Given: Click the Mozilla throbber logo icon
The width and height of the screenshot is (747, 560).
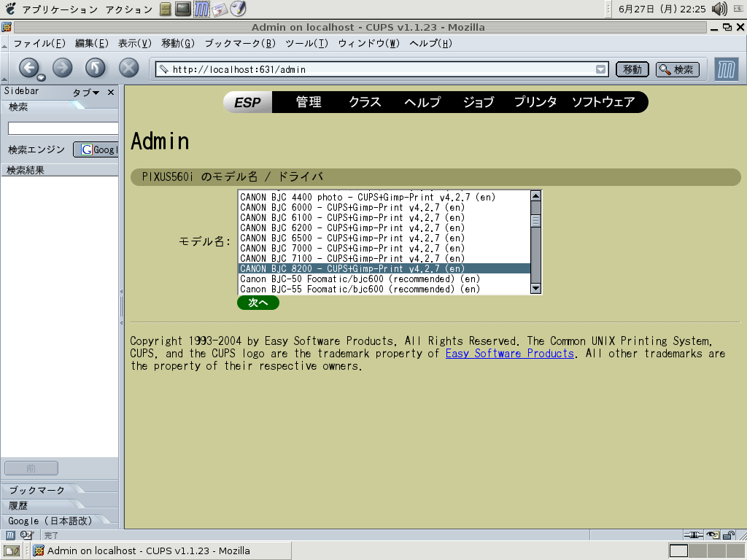Looking at the screenshot, I should [726, 69].
